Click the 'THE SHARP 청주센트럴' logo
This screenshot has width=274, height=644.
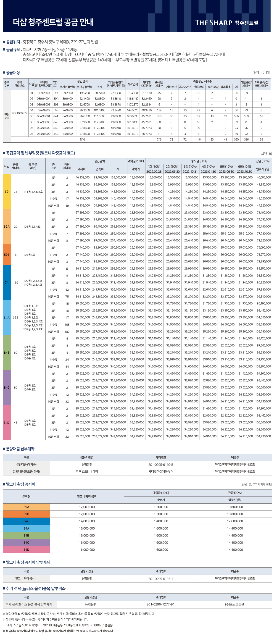227,23
